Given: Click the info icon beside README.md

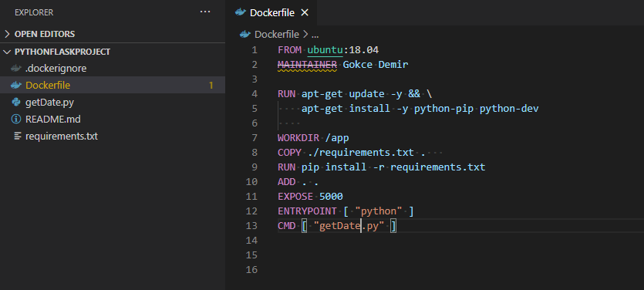Looking at the screenshot, I should pos(16,119).
